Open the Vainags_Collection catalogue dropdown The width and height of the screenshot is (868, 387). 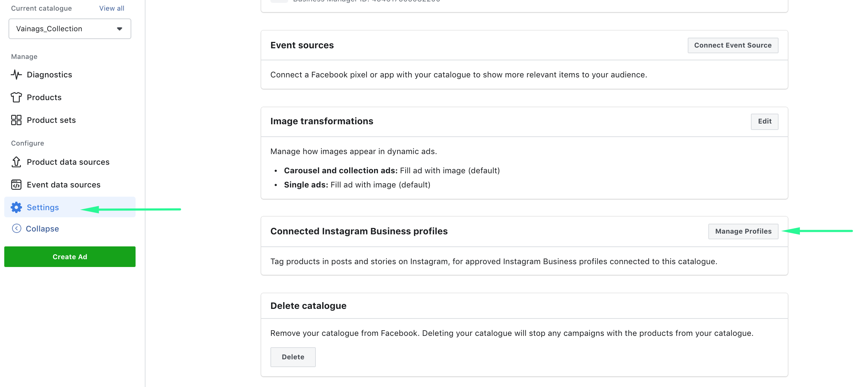click(x=70, y=29)
